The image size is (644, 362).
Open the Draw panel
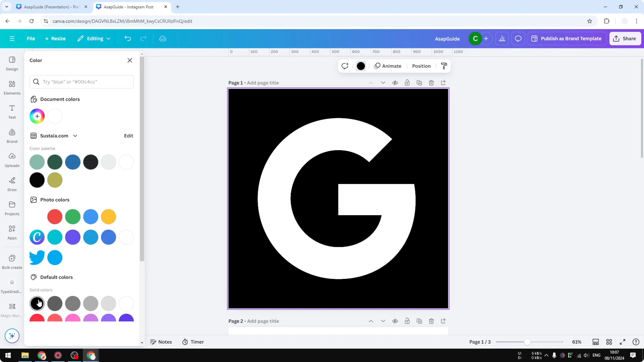(12, 184)
